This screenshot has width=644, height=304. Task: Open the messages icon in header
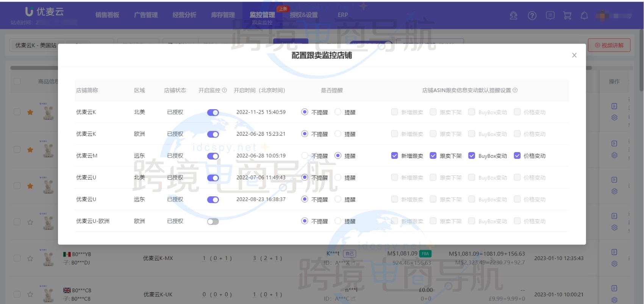point(550,16)
